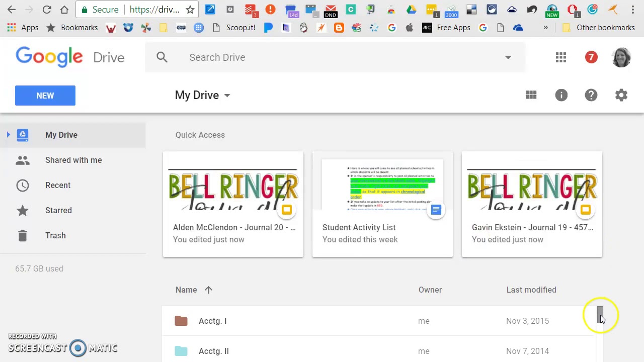
Task: Open the Settings gear icon
Action: point(621,95)
